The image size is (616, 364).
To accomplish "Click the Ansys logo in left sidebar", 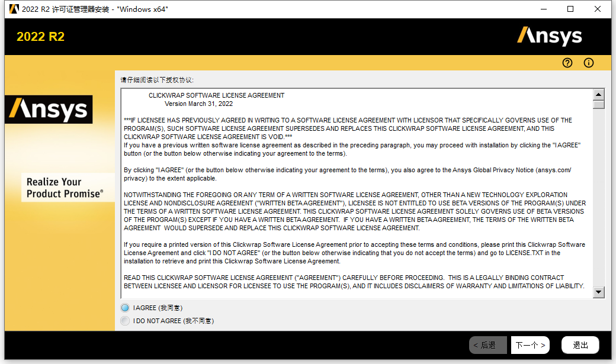I will coord(49,109).
